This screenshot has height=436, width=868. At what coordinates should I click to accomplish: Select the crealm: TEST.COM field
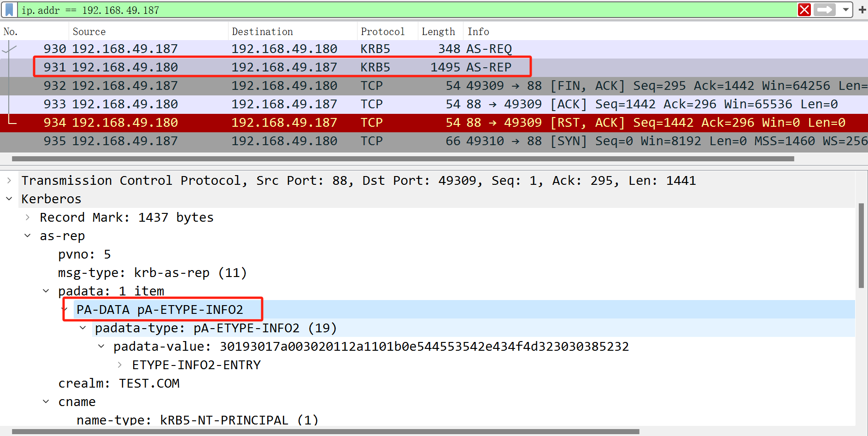click(x=119, y=383)
